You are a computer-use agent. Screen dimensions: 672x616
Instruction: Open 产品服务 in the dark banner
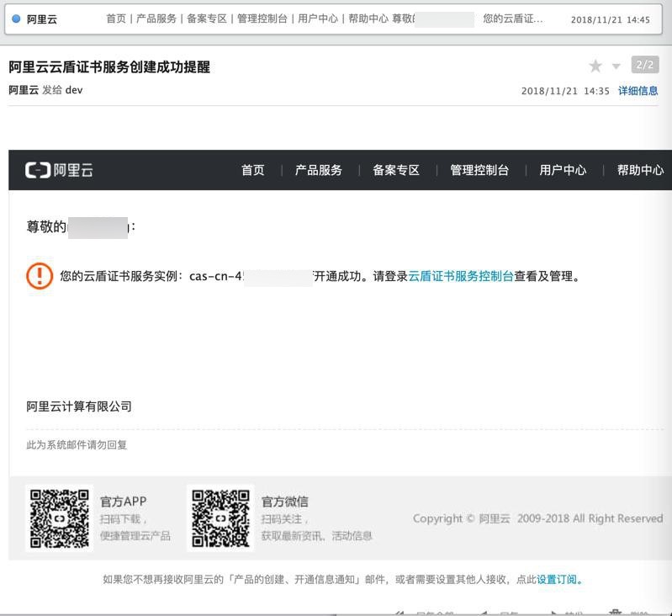[319, 170]
